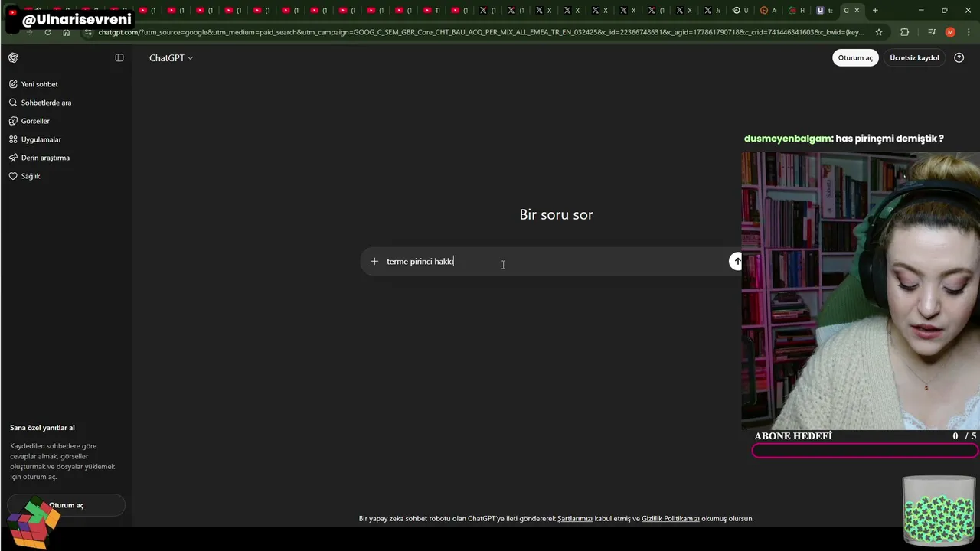Open the browser extensions puzzle icon
Image resolution: width=980 pixels, height=551 pixels.
click(x=905, y=32)
